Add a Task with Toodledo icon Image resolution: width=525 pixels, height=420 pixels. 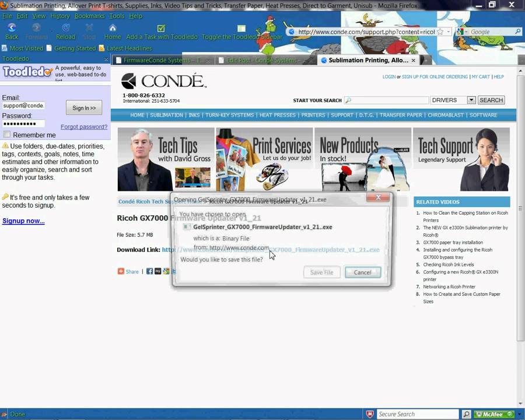(x=161, y=28)
